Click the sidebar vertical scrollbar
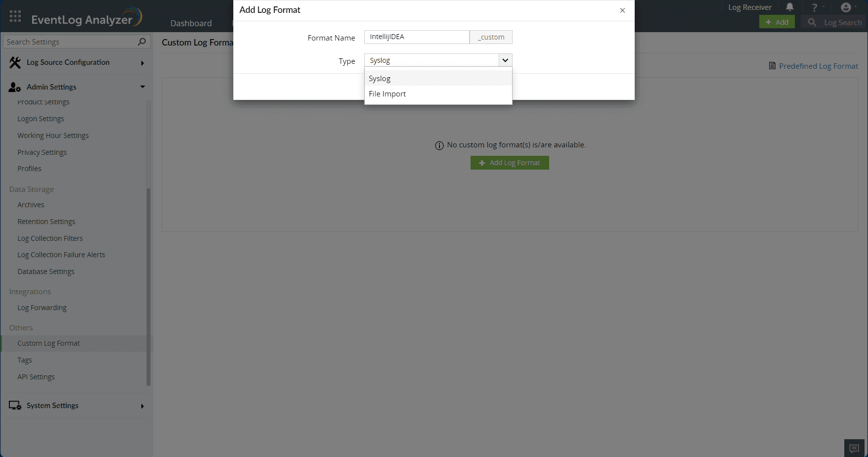This screenshot has height=457, width=868. click(x=148, y=287)
